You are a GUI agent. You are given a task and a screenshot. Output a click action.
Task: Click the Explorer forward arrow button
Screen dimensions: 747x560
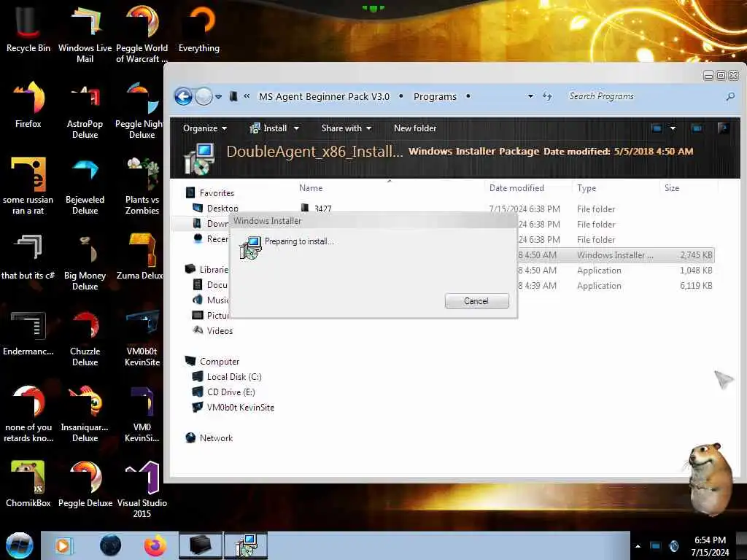[204, 97]
